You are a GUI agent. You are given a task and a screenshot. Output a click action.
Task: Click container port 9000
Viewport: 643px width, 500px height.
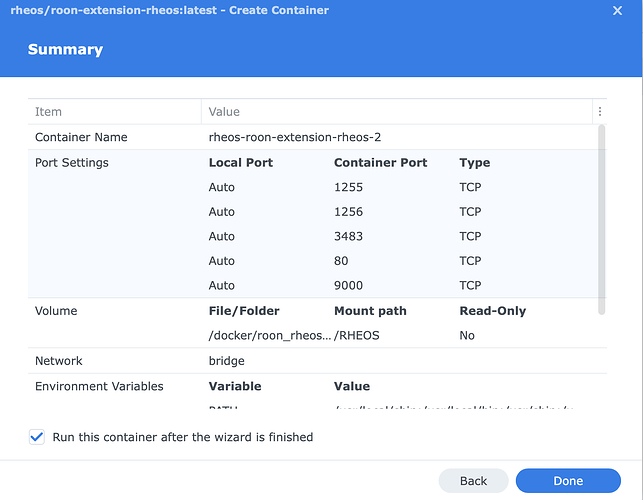(348, 285)
